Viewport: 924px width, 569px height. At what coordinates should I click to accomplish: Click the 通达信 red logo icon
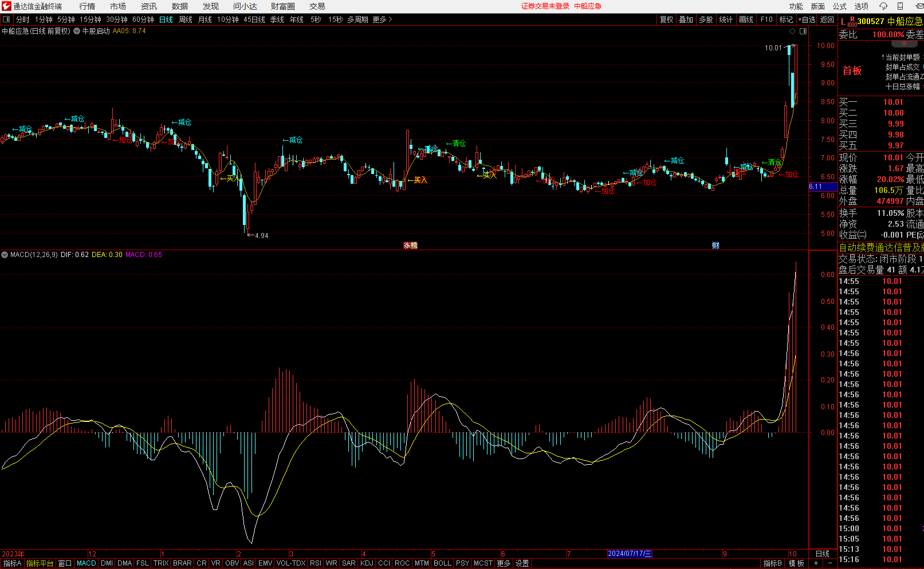[6, 6]
